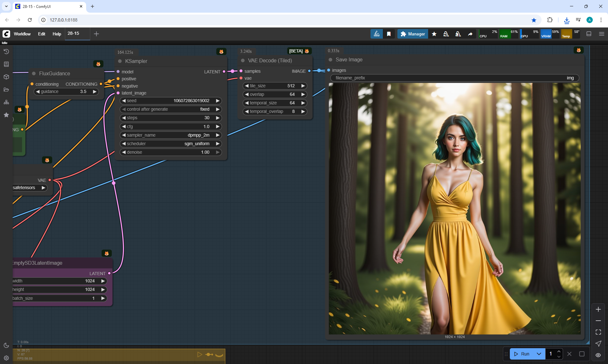
Task: Open settings gear in bottom-left sidebar
Action: (6, 358)
